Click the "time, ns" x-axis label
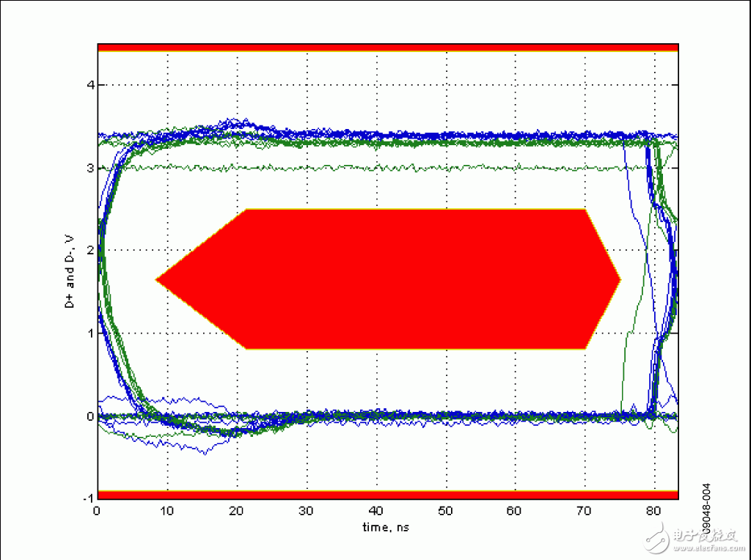This screenshot has height=560, width=751. [387, 526]
